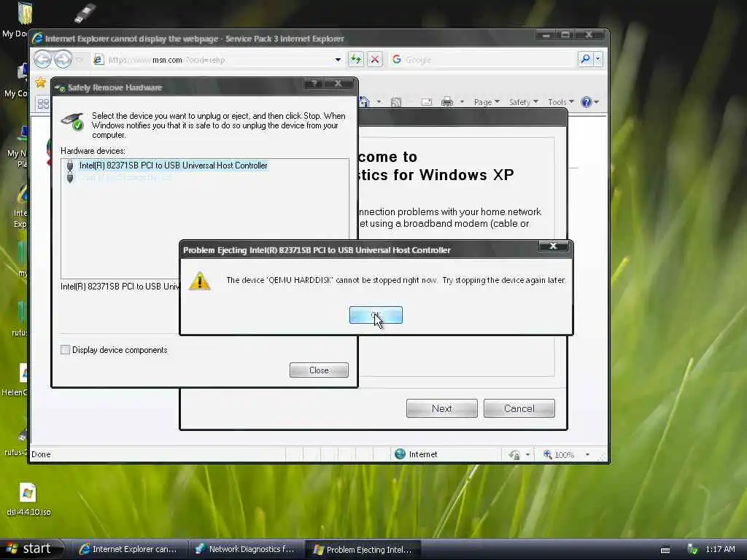Stop loading page with red X
Screen dimensions: 747x560
pyautogui.click(x=375, y=60)
